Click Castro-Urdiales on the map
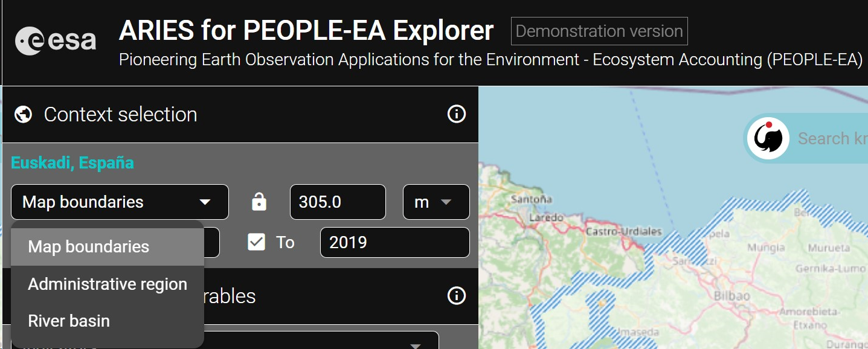Viewport: 868px width, 349px height. [623, 231]
